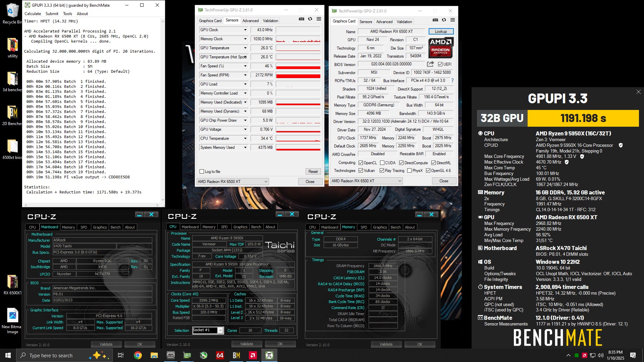Open the utility desktop icon
644x362 pixels.
pyautogui.click(x=13, y=48)
